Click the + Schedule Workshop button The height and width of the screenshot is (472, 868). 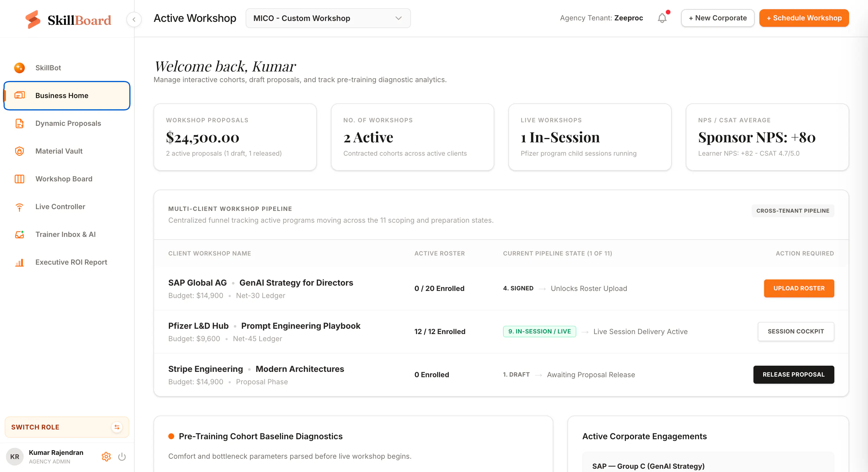pos(804,18)
